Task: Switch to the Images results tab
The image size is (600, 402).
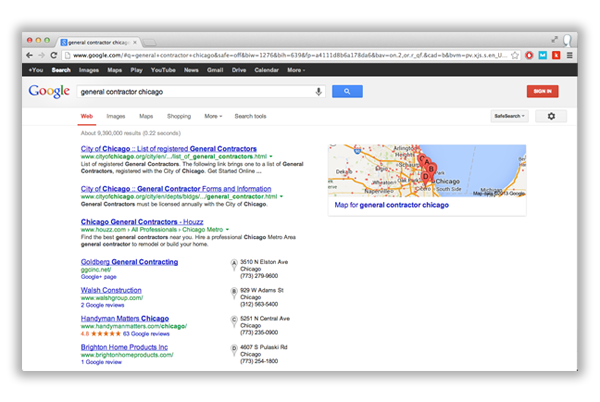Action: (x=116, y=116)
